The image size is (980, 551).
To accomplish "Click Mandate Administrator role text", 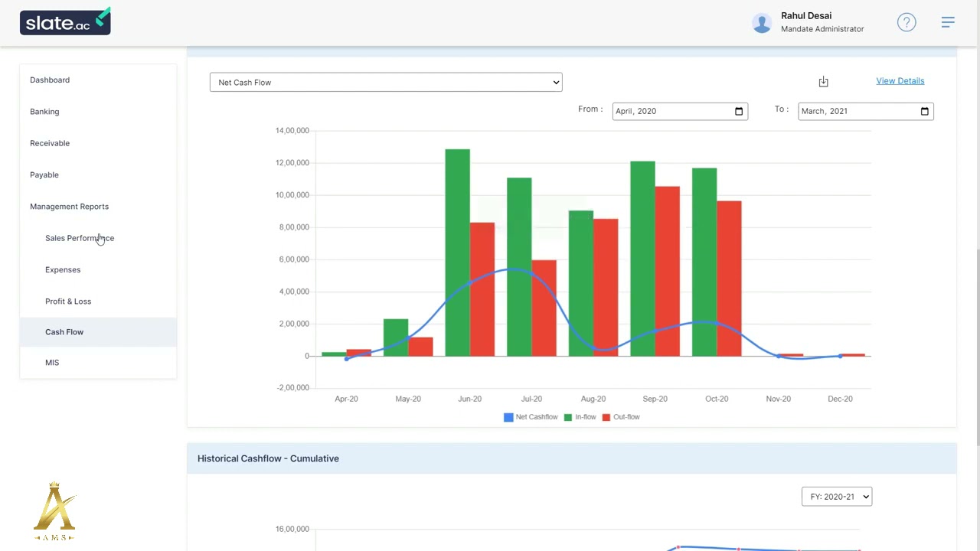I will click(822, 29).
